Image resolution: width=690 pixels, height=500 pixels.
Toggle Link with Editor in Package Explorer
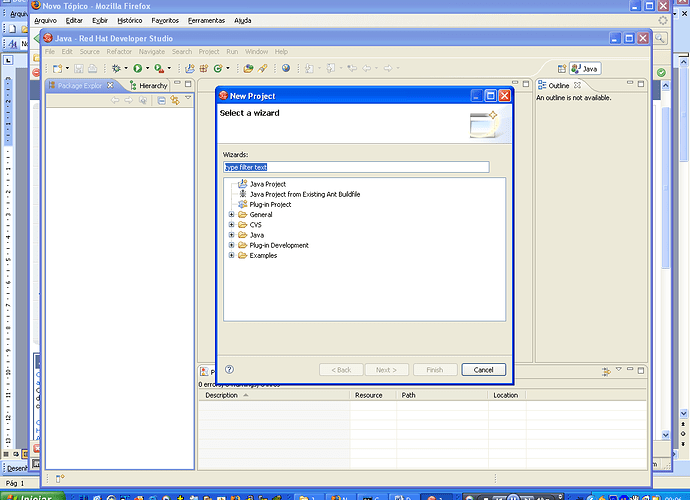(x=175, y=100)
